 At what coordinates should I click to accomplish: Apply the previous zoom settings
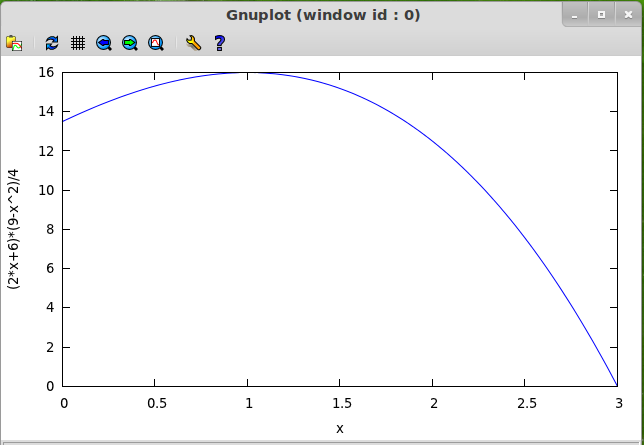coord(104,43)
